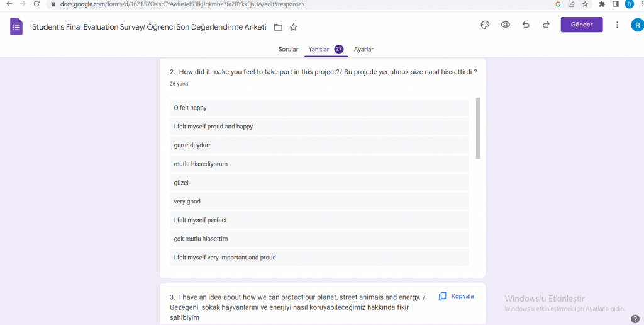Click the responses list scrollbar
This screenshot has width=644, height=325.
pyautogui.click(x=478, y=128)
